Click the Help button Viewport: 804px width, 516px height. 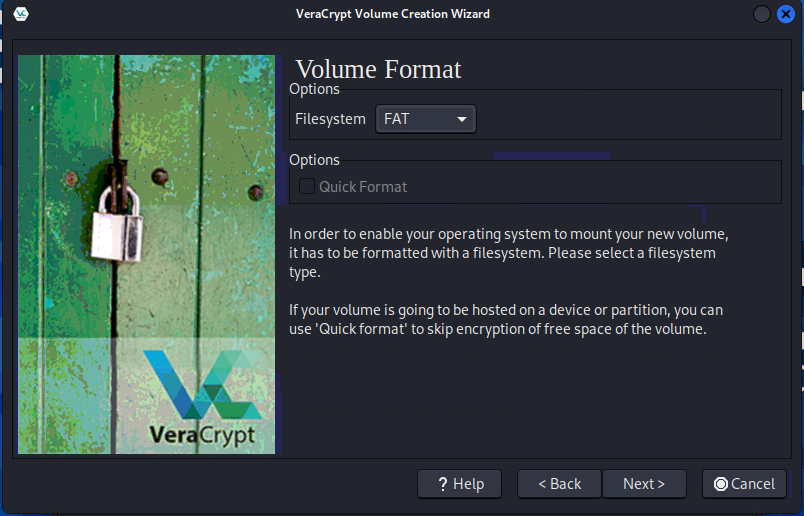459,484
